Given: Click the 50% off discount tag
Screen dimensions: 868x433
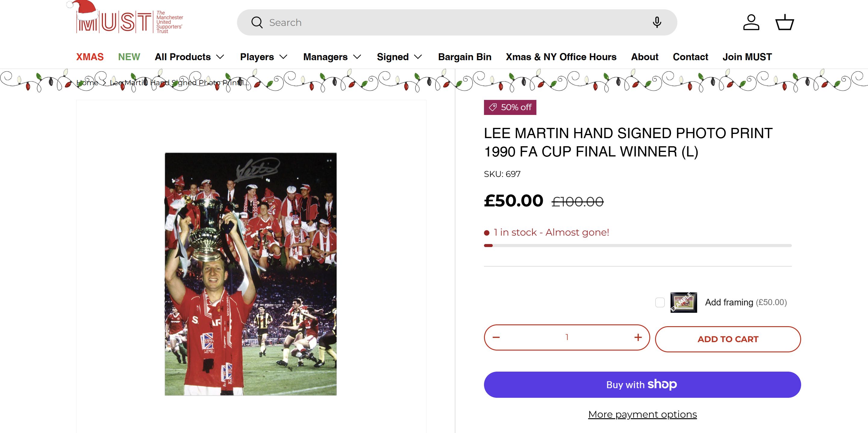Looking at the screenshot, I should pos(510,107).
